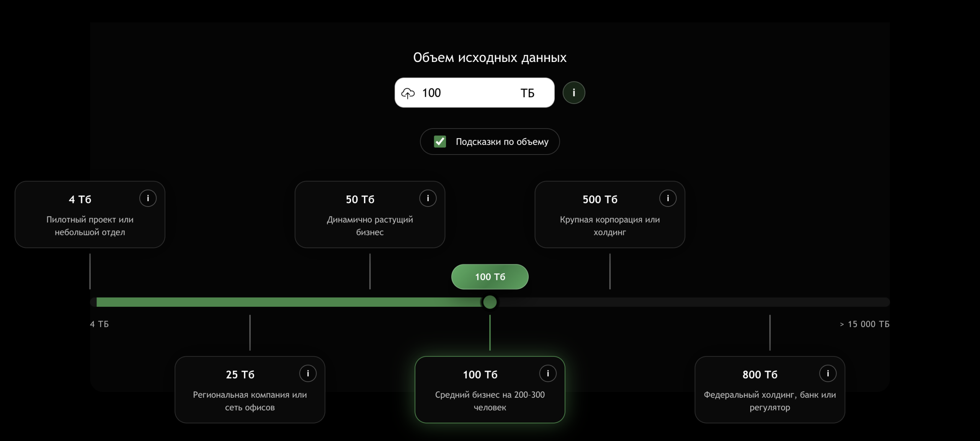The image size is (980, 441).
Task: Open info icon on 800 Тб card
Action: [828, 373]
